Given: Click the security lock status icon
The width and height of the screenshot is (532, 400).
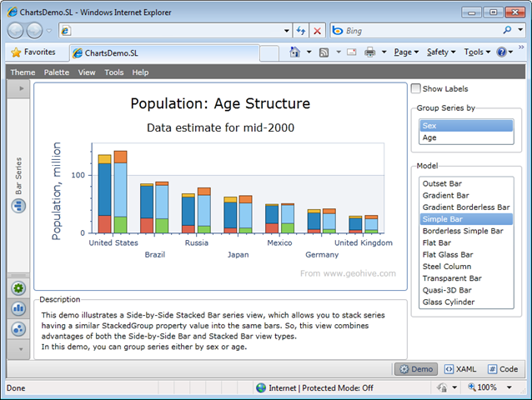Looking at the screenshot, I should click(442, 387).
